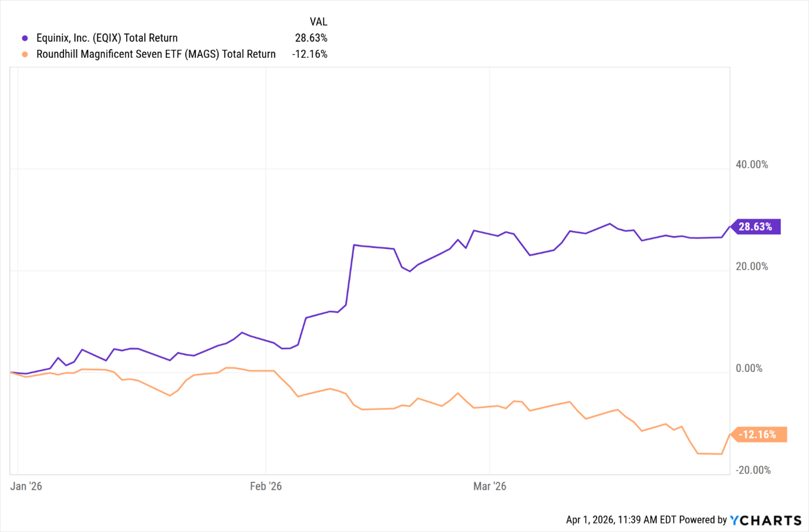The width and height of the screenshot is (809, 532).
Task: Click the Jan '26 x-axis label
Action: (26, 486)
